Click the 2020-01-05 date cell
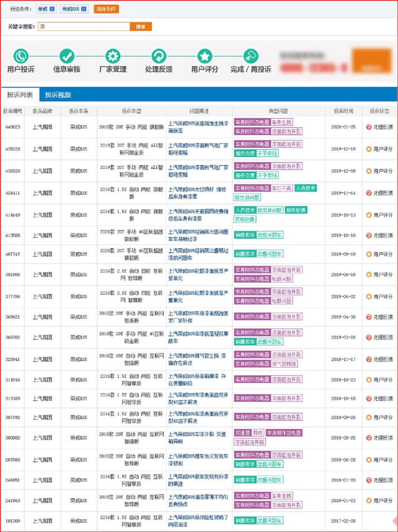398x532 pixels. coord(343,127)
